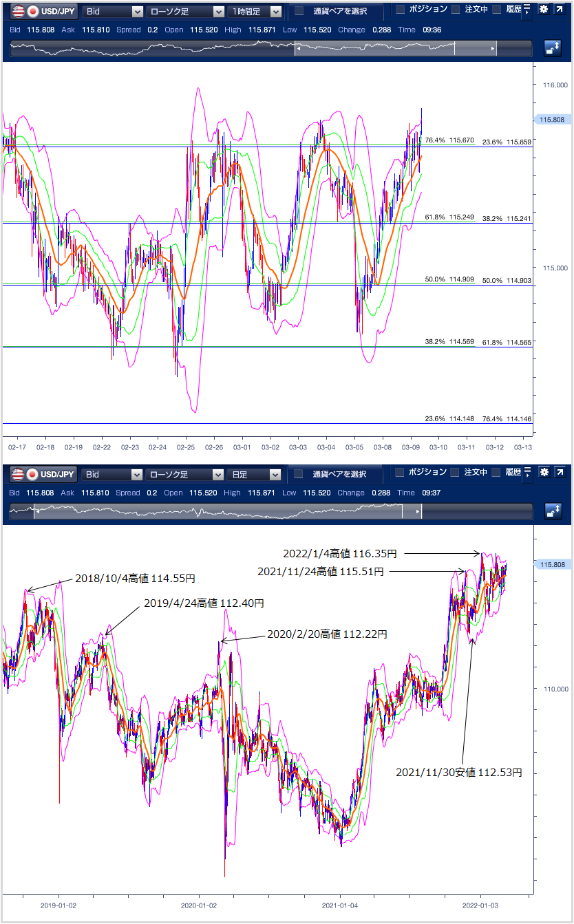The image size is (574, 924).
Task: Open the 1時間足 timeframe dropdown
Action: tap(255, 11)
